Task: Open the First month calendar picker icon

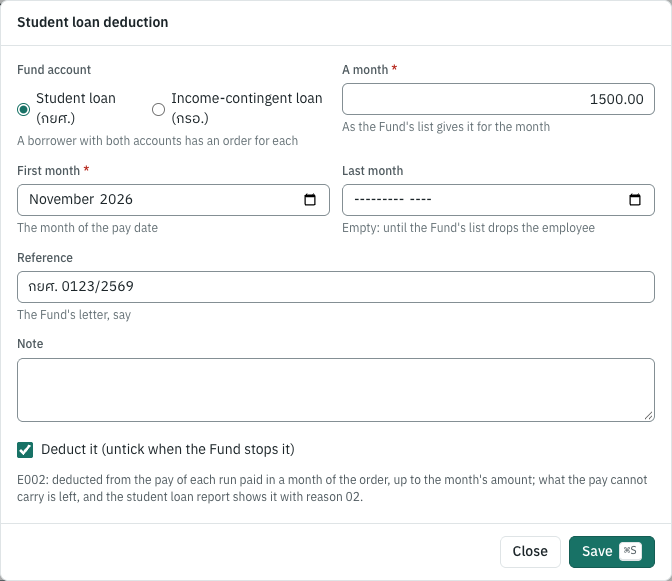Action: click(310, 200)
